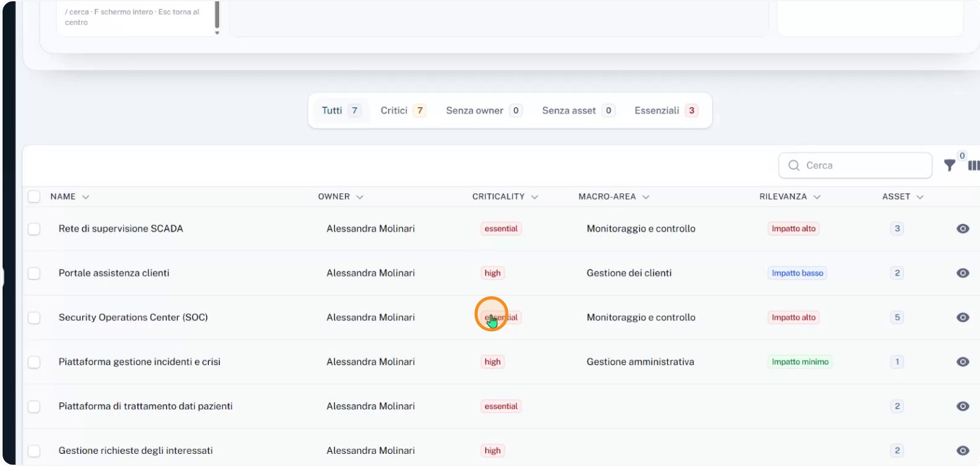Open the ASSET column sort chevron

click(x=920, y=197)
